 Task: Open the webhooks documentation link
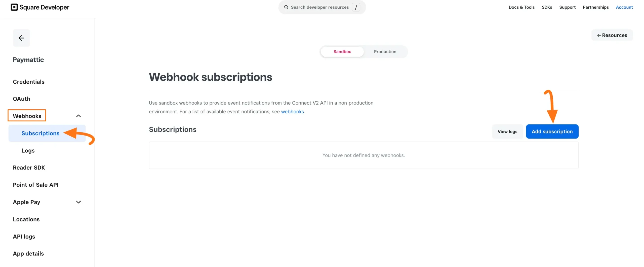pos(292,111)
